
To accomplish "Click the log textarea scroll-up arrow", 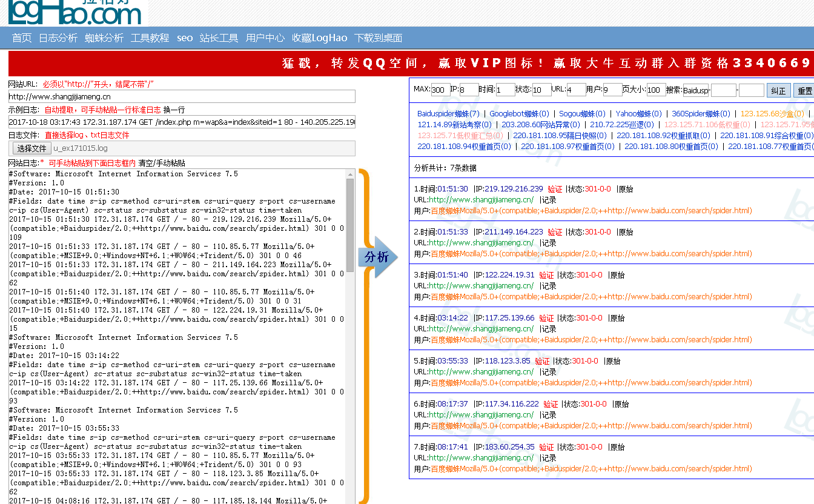I will pyautogui.click(x=350, y=174).
